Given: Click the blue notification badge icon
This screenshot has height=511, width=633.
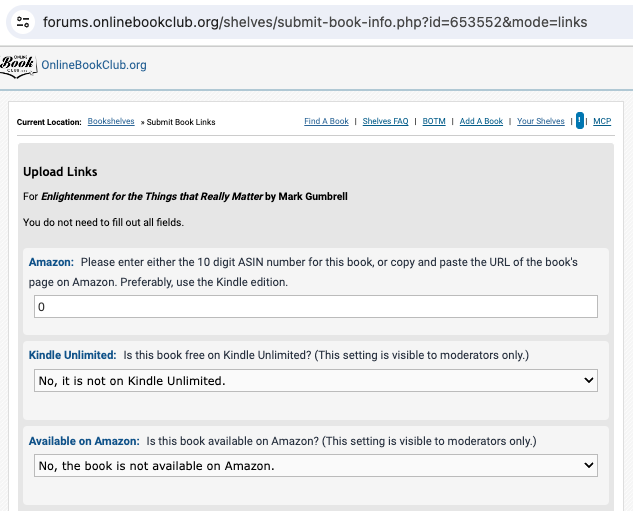Looking at the screenshot, I should click(580, 120).
